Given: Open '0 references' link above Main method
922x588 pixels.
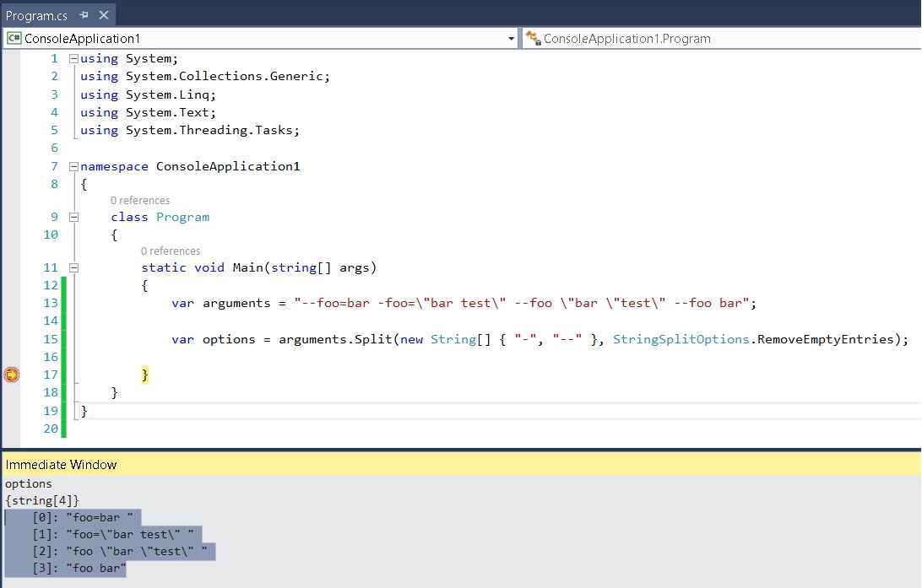Looking at the screenshot, I should click(x=171, y=251).
